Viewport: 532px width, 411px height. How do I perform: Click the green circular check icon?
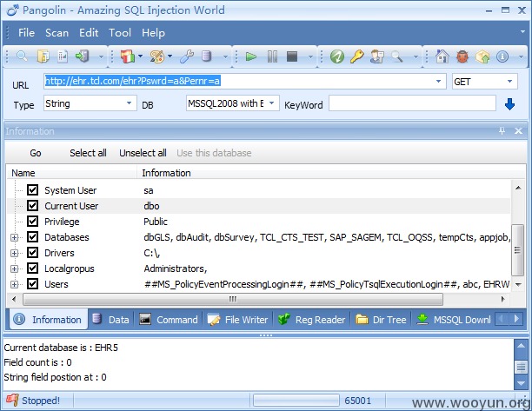(x=337, y=56)
